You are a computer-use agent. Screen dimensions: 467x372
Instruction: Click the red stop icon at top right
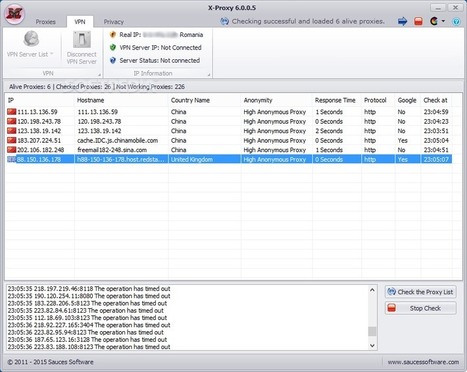point(418,22)
